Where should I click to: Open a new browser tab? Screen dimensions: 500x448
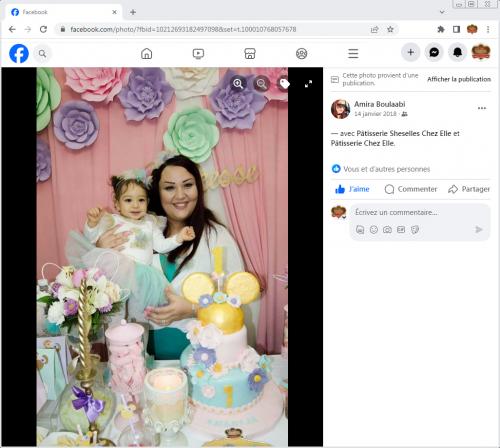[133, 12]
